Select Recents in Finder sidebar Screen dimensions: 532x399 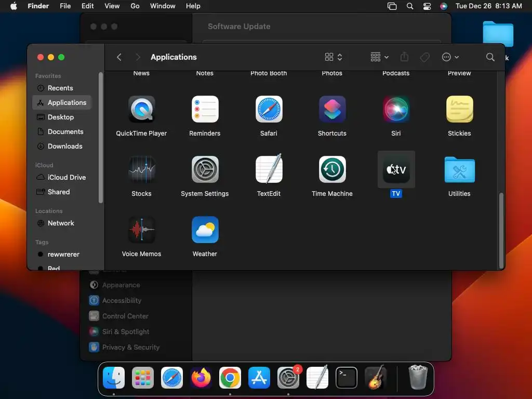click(62, 88)
